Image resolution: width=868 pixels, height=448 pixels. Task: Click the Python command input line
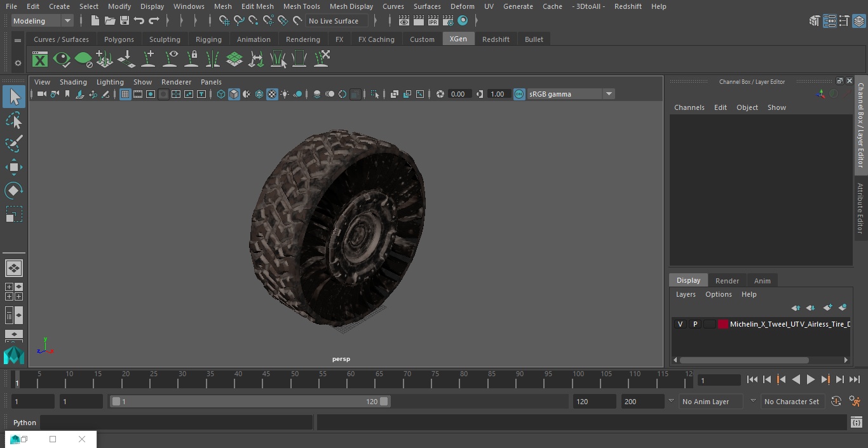click(177, 423)
